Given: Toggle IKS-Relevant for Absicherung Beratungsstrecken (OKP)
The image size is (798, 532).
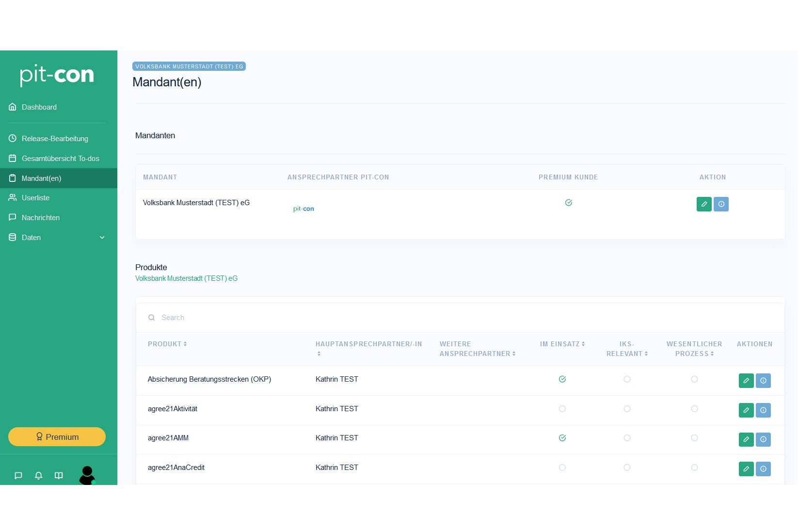Looking at the screenshot, I should [627, 379].
